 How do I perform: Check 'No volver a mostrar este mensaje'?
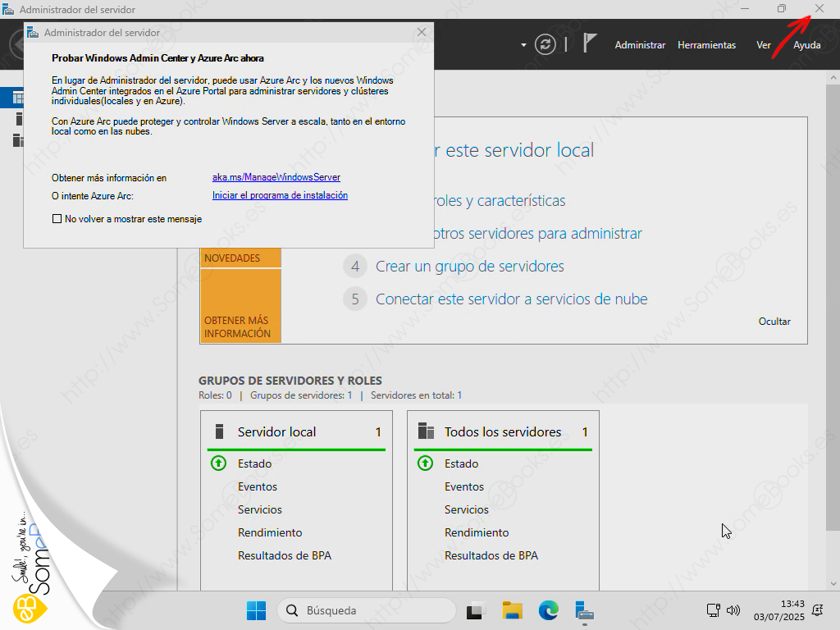(57, 219)
